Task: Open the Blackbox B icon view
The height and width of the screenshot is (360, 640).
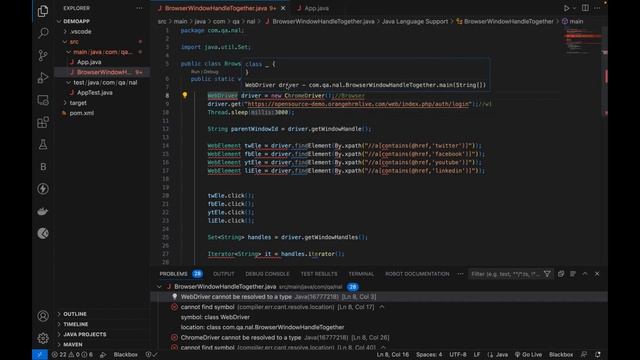Action: pos(43,167)
